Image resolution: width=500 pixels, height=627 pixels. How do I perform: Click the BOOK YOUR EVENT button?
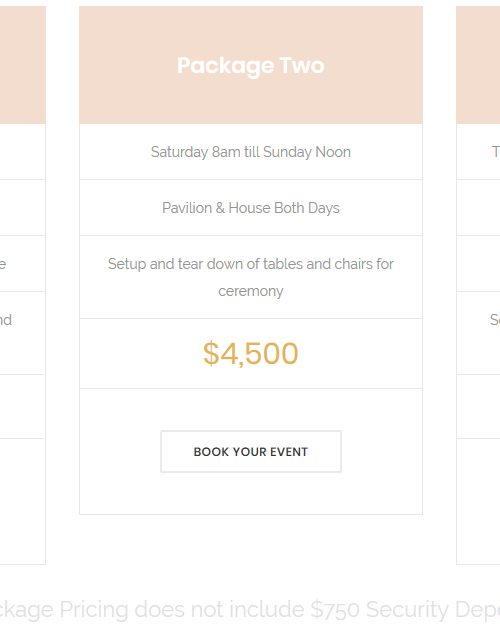(251, 451)
